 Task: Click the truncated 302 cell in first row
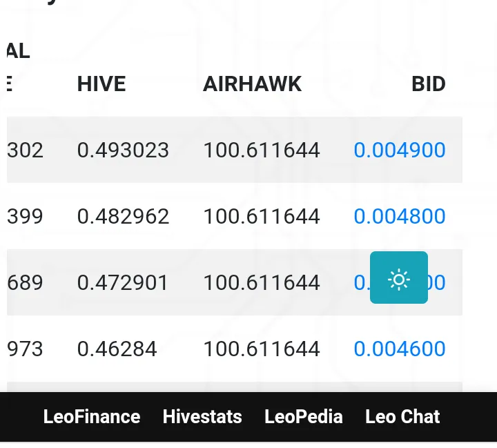26,150
